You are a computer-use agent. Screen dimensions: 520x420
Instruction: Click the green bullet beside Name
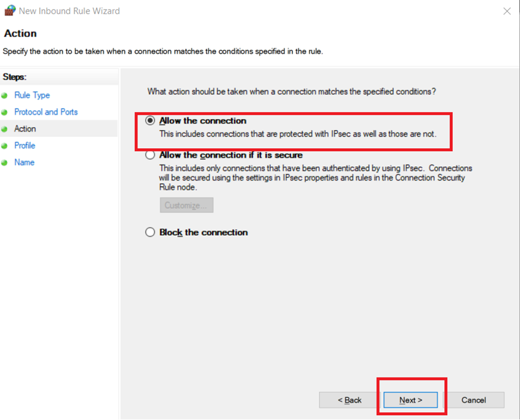coord(4,163)
